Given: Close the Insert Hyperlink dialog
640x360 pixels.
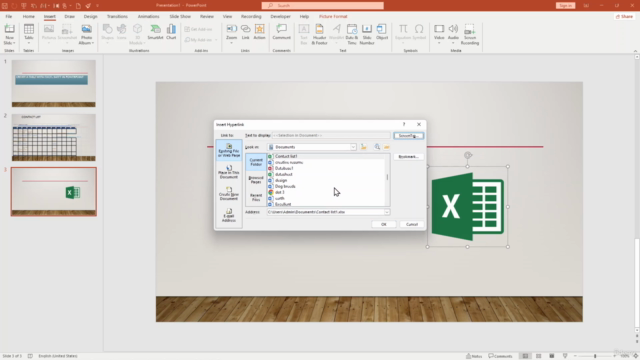Looking at the screenshot, I should tap(419, 124).
